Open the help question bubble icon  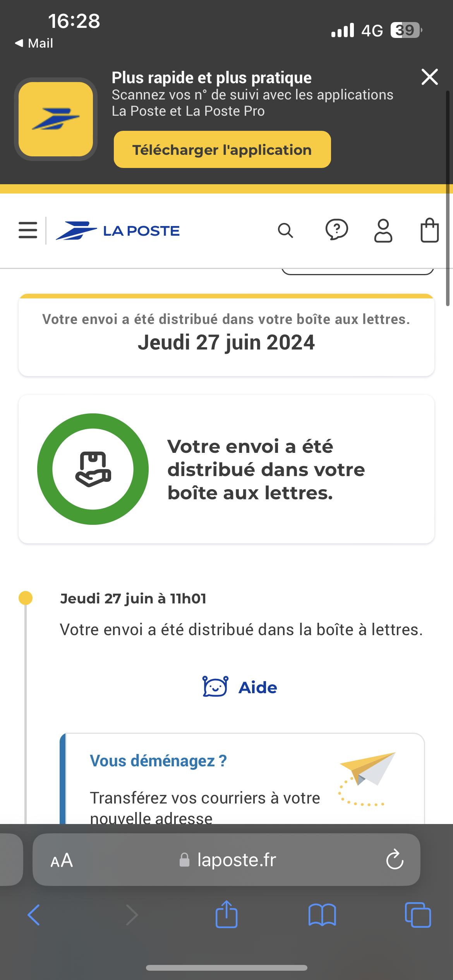point(336,230)
